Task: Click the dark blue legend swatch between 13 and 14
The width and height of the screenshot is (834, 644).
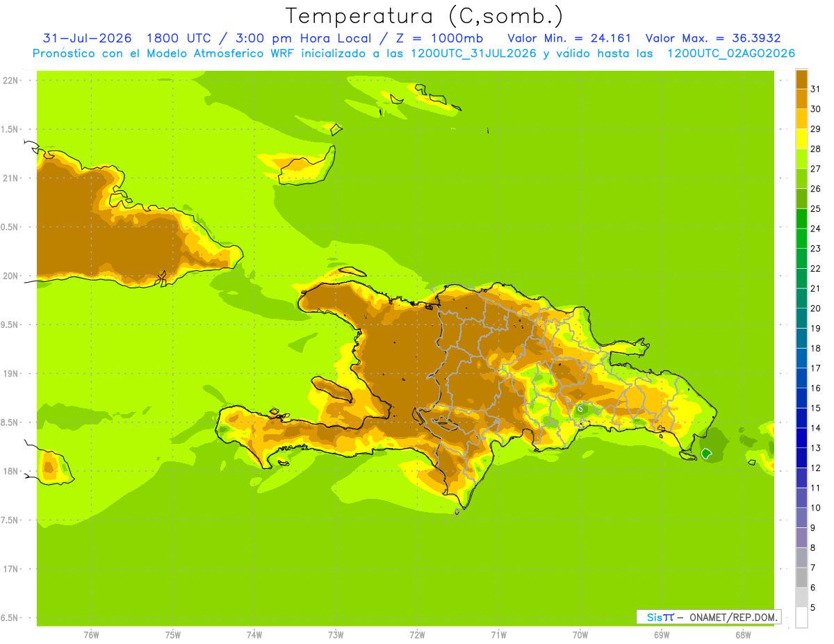Action: (801, 438)
